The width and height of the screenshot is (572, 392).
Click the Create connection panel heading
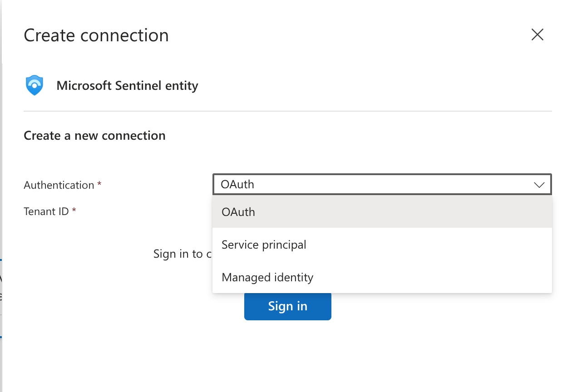click(x=96, y=35)
